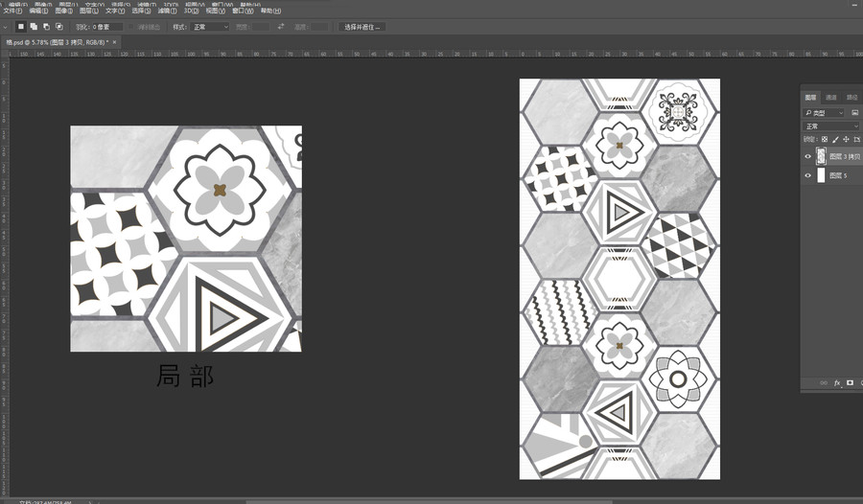Click the 图层 5 layer thumbnail
Viewport: 863px width, 504px height.
click(x=821, y=175)
